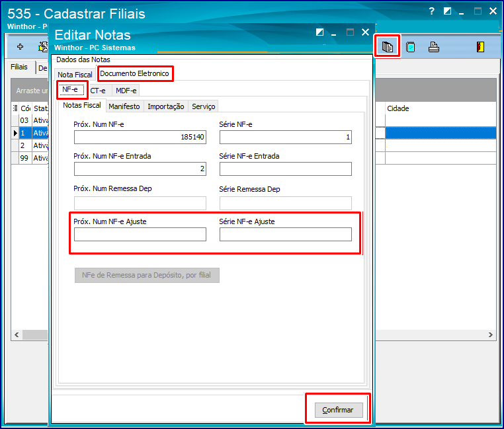Click the Série NF-e Entrada field
Screen dimensions: 504x429
(x=286, y=169)
